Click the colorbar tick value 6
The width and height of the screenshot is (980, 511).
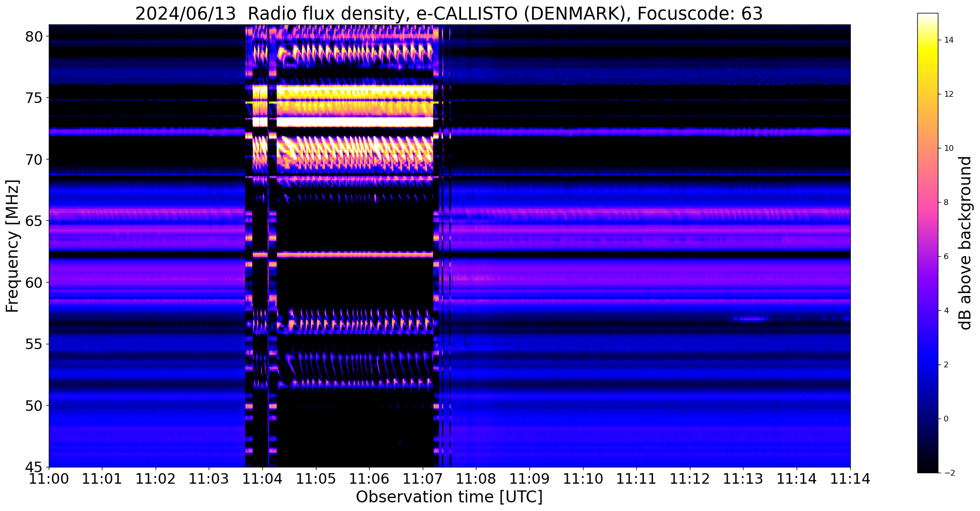[946, 257]
